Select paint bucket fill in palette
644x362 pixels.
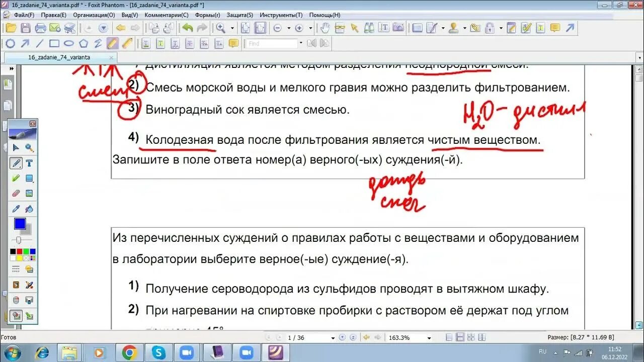(29, 209)
